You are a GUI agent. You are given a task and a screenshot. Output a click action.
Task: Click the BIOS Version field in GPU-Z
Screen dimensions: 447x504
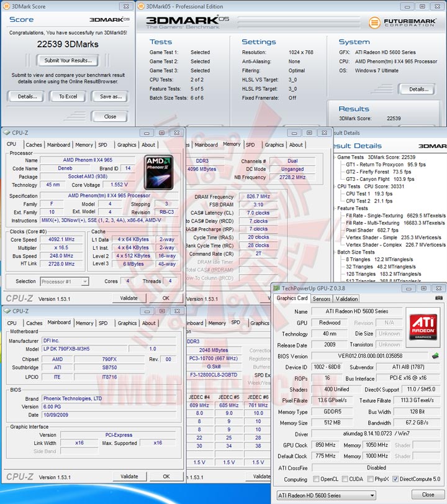pyautogui.click(x=369, y=356)
